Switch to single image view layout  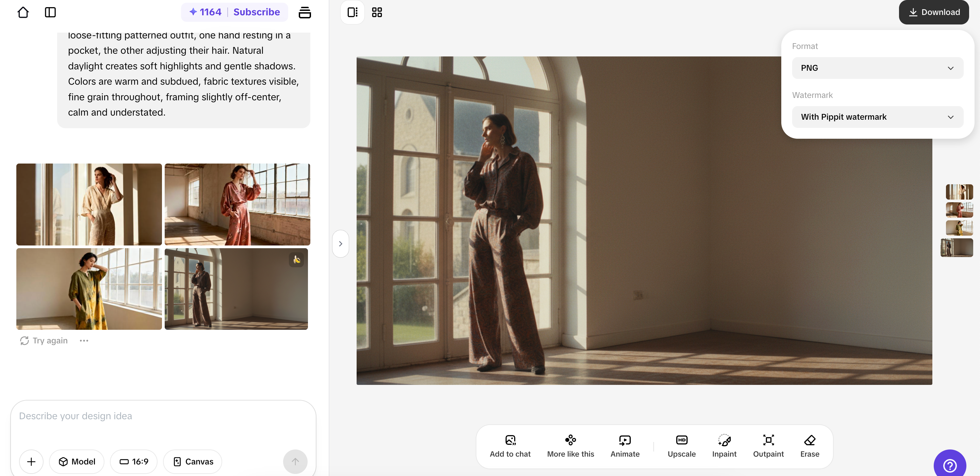[x=352, y=12]
